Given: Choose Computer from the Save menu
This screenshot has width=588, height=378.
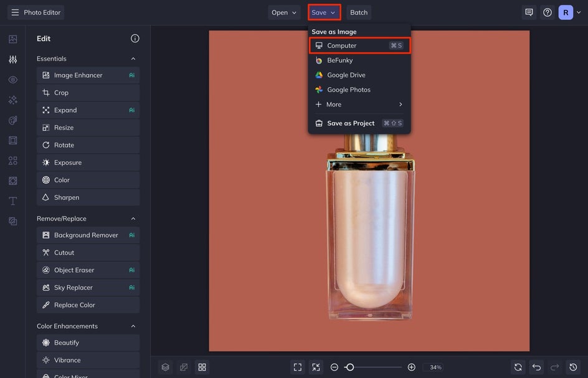Looking at the screenshot, I should 359,45.
